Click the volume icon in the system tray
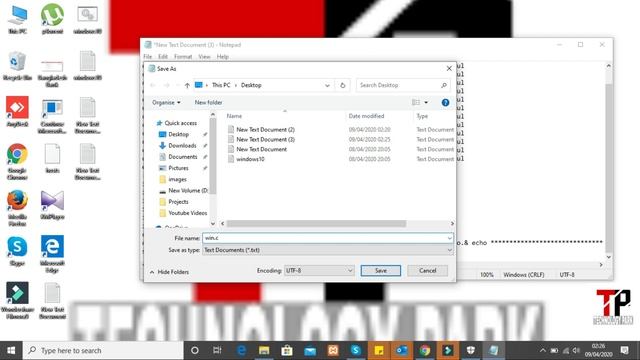This screenshot has width=640, height=360. click(576, 350)
